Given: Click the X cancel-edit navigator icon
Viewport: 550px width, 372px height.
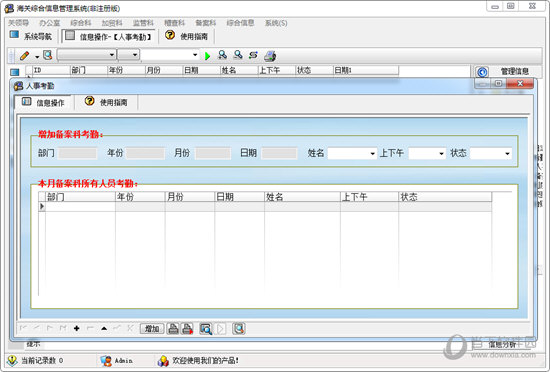Looking at the screenshot, I should click(130, 328).
